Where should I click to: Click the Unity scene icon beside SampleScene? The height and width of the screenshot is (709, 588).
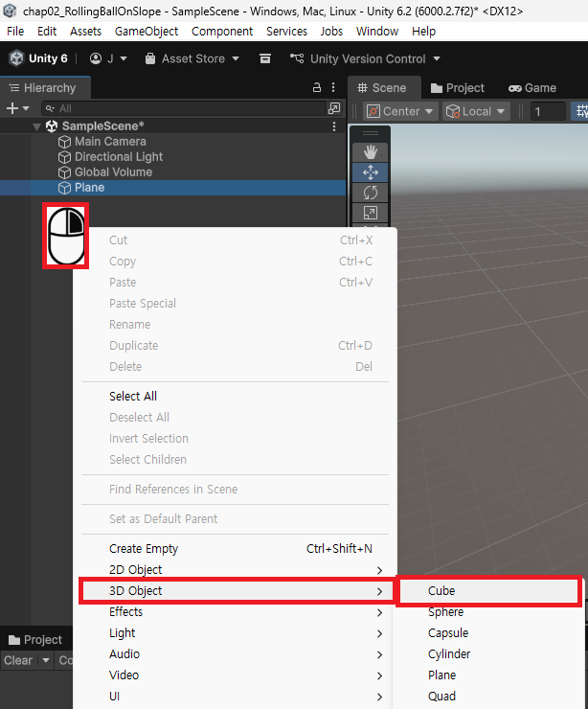coord(52,126)
